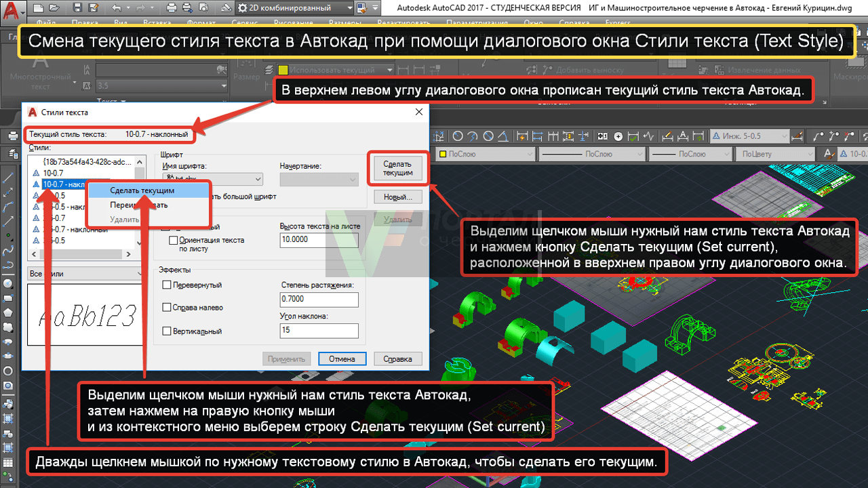The image size is (868, 488).
Task: Open the Все стили filter dropdown
Action: coord(85,274)
